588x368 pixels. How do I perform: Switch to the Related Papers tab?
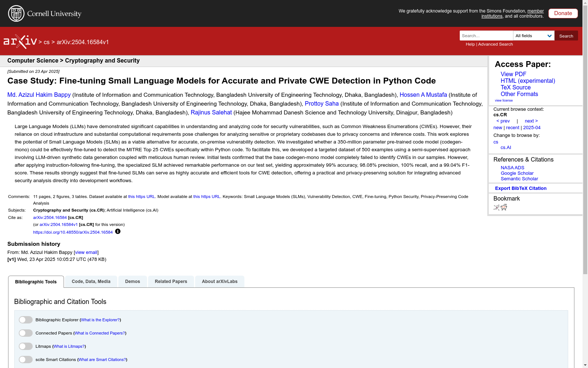[x=171, y=282]
